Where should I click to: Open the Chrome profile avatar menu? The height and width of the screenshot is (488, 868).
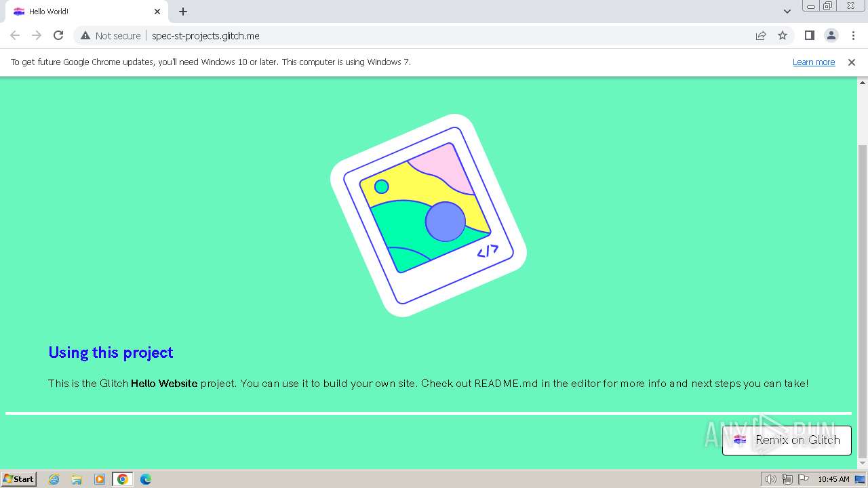coord(831,35)
